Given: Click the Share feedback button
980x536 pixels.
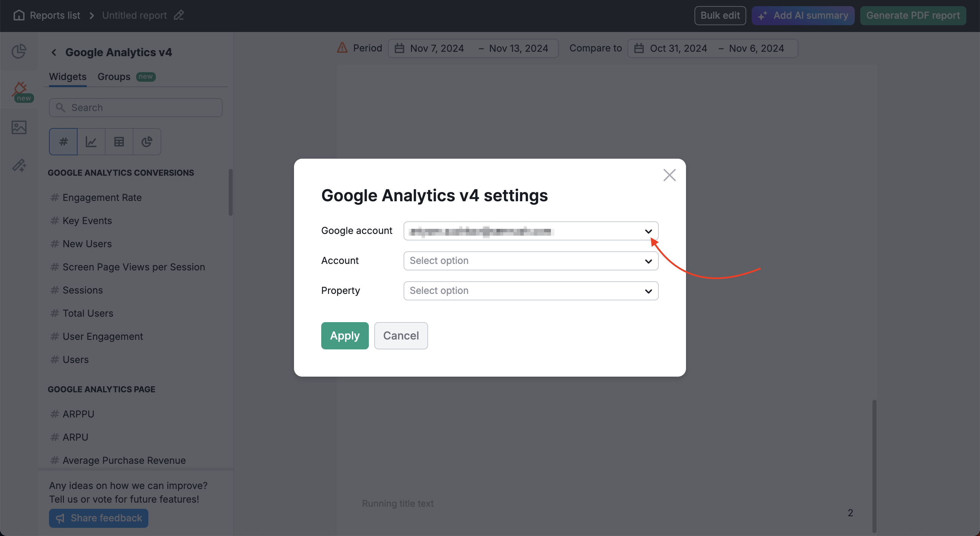Looking at the screenshot, I should point(98,518).
